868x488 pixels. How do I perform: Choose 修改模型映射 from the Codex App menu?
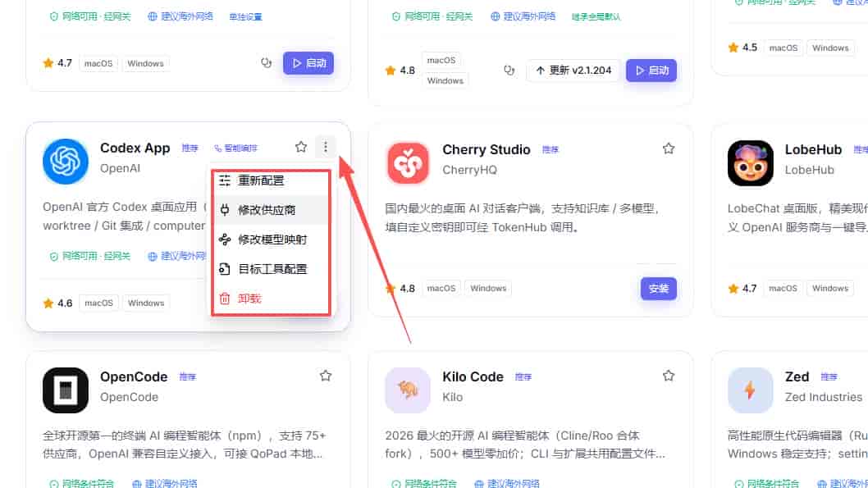pos(271,239)
